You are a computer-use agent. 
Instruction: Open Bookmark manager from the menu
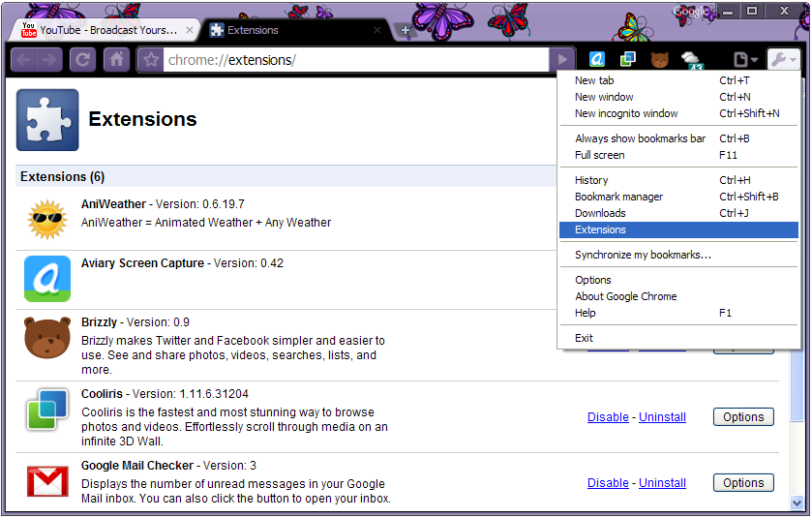point(678,197)
